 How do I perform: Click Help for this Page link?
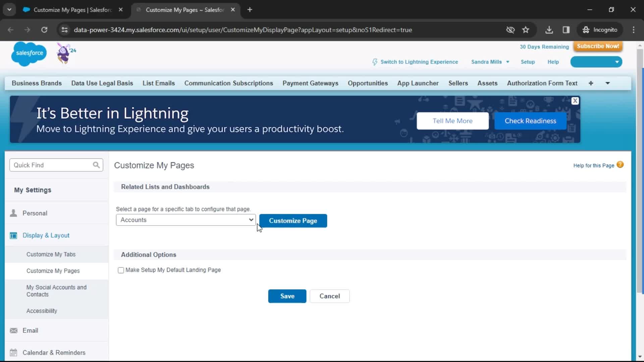tap(594, 166)
